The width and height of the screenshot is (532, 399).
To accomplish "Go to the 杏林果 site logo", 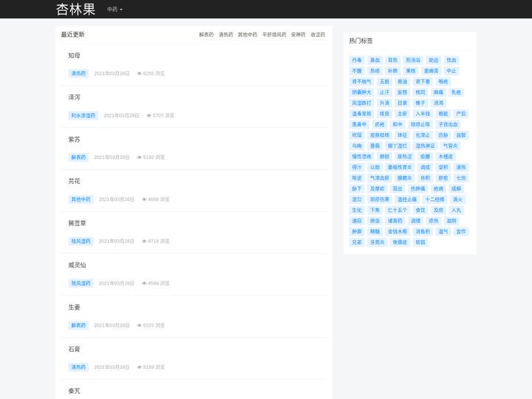I will coord(75,9).
